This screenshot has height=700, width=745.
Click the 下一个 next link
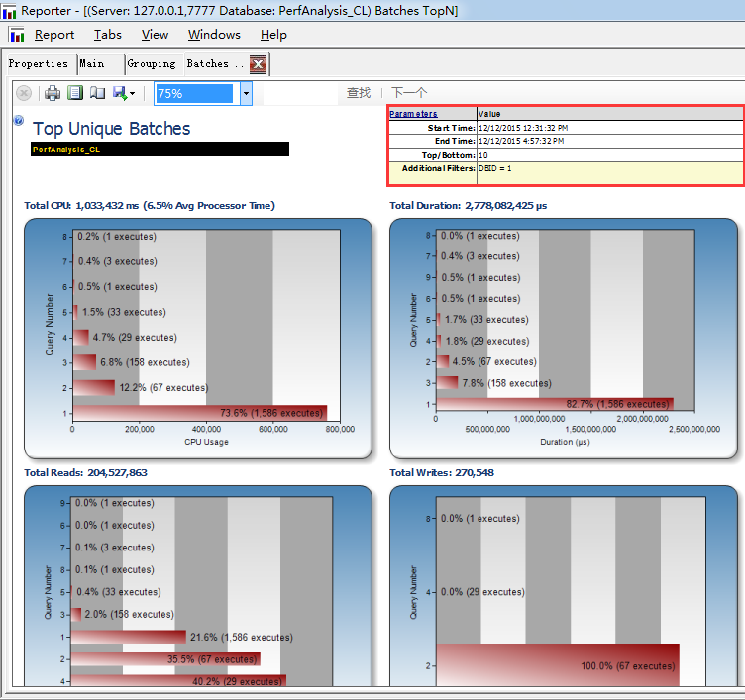(x=409, y=93)
